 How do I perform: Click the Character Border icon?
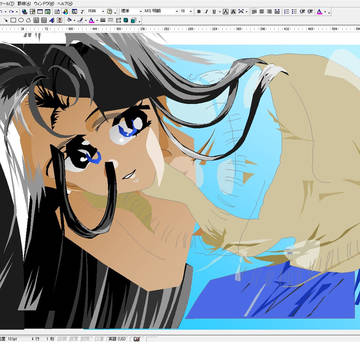225,12
